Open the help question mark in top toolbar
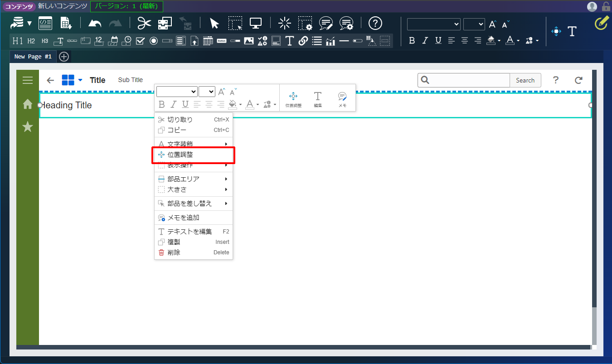The image size is (612, 364). pyautogui.click(x=375, y=23)
